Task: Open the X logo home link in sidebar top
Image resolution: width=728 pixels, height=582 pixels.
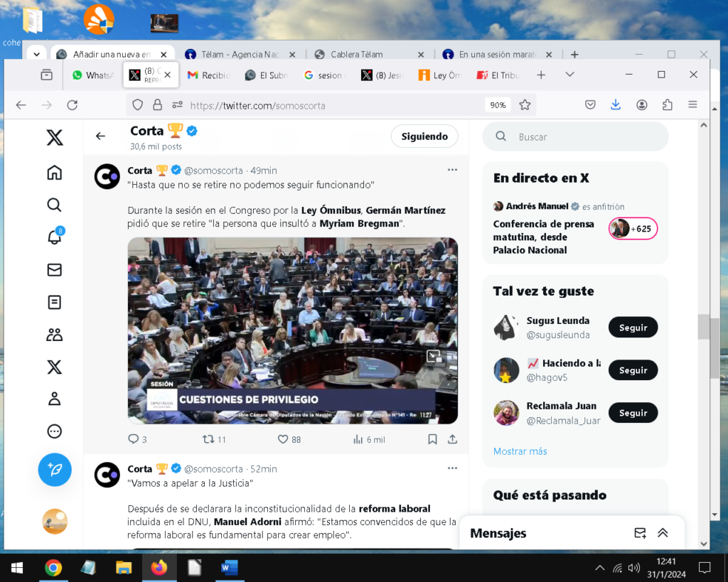Action: pos(54,137)
